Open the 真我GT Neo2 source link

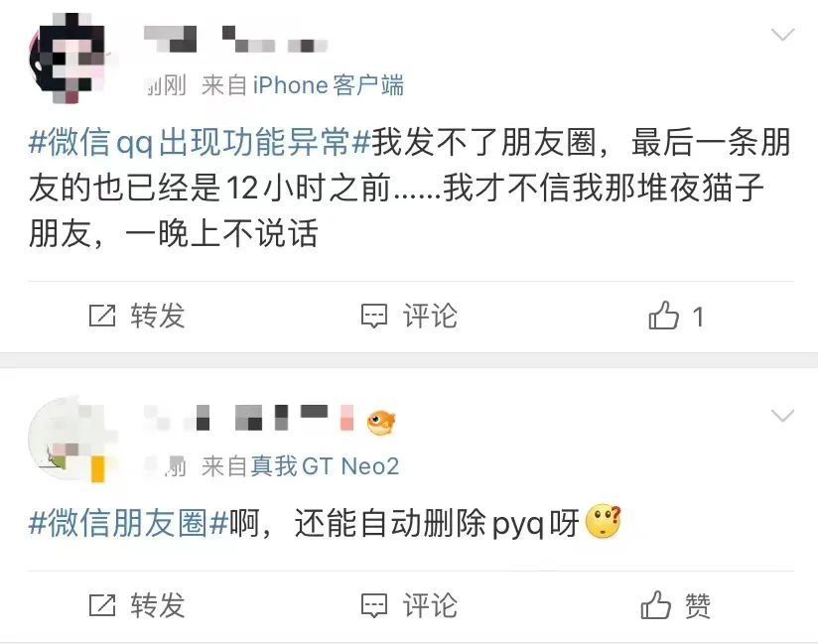click(x=325, y=466)
